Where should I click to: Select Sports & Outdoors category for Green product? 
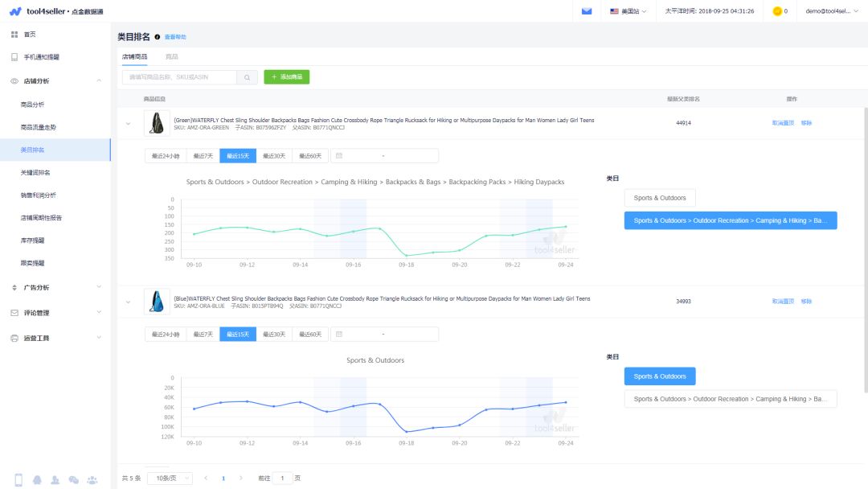click(659, 198)
